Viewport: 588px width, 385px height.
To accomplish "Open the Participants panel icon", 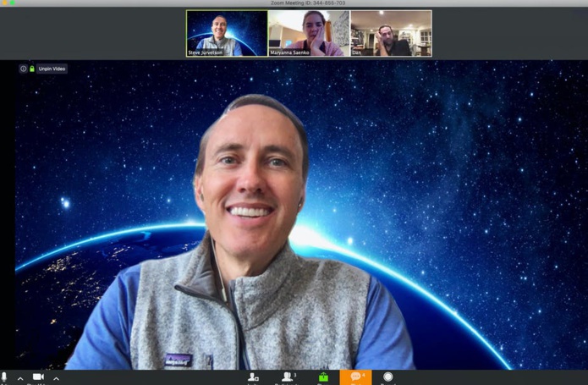I will tap(288, 377).
